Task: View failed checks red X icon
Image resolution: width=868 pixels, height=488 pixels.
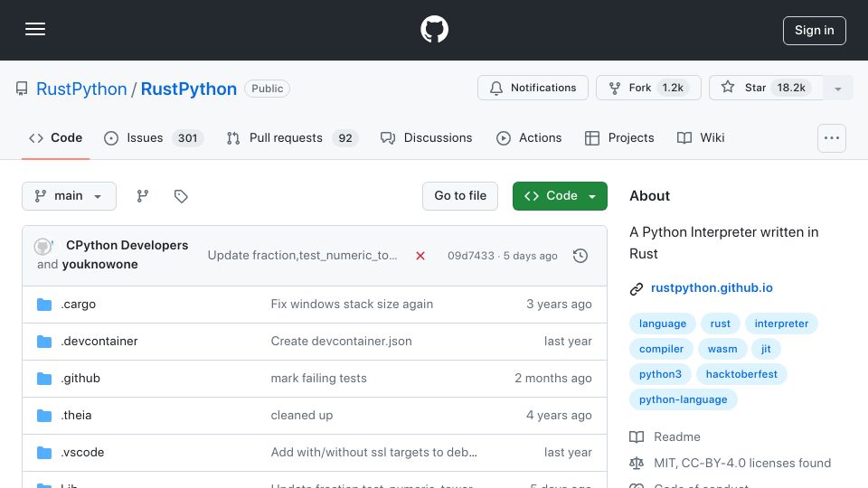Action: [420, 256]
